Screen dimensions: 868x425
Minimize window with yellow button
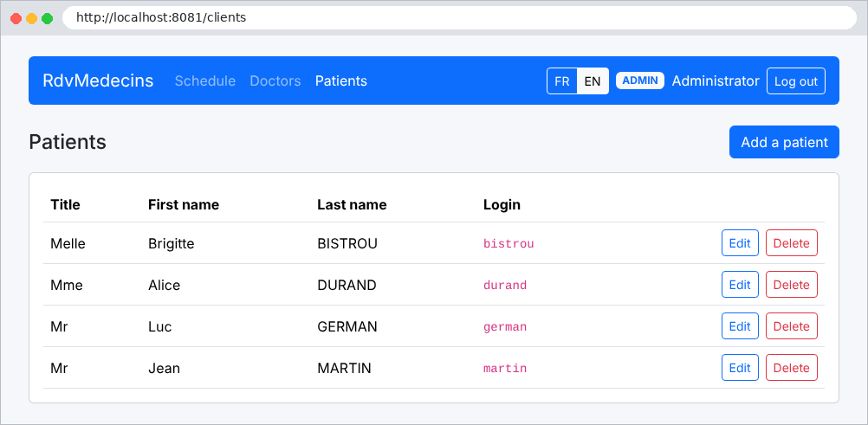(31, 18)
